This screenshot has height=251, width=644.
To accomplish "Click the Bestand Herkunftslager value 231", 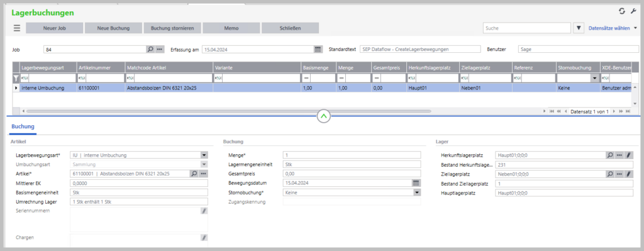I will pyautogui.click(x=564, y=165).
